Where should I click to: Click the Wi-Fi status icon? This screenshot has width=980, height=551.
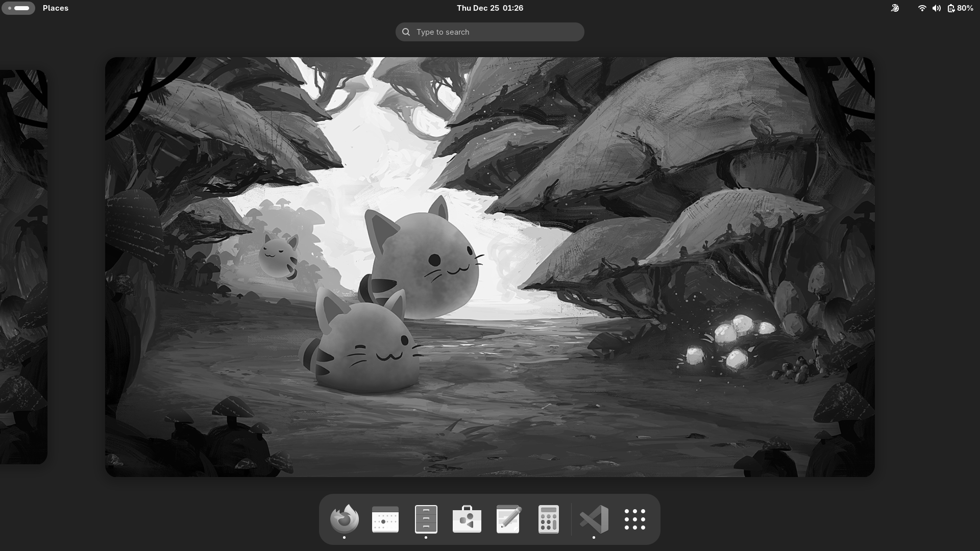tap(922, 8)
